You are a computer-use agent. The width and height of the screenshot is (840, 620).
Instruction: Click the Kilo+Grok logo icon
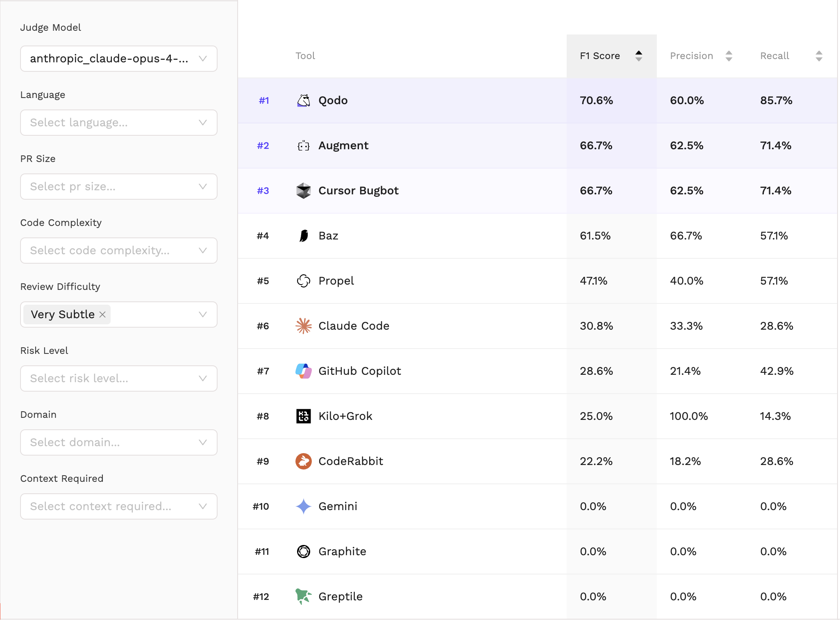pyautogui.click(x=303, y=416)
